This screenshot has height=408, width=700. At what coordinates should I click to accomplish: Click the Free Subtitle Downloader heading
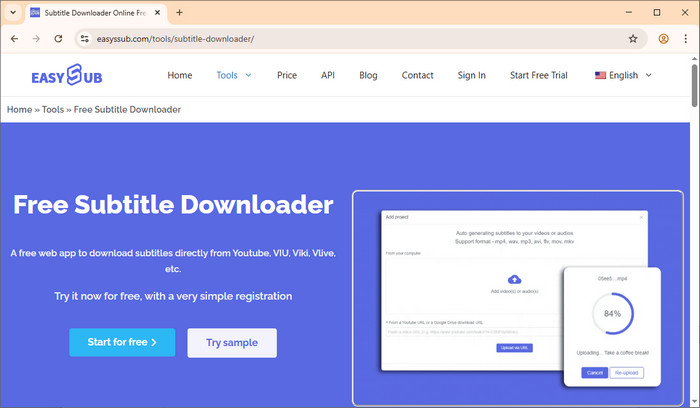pos(173,205)
